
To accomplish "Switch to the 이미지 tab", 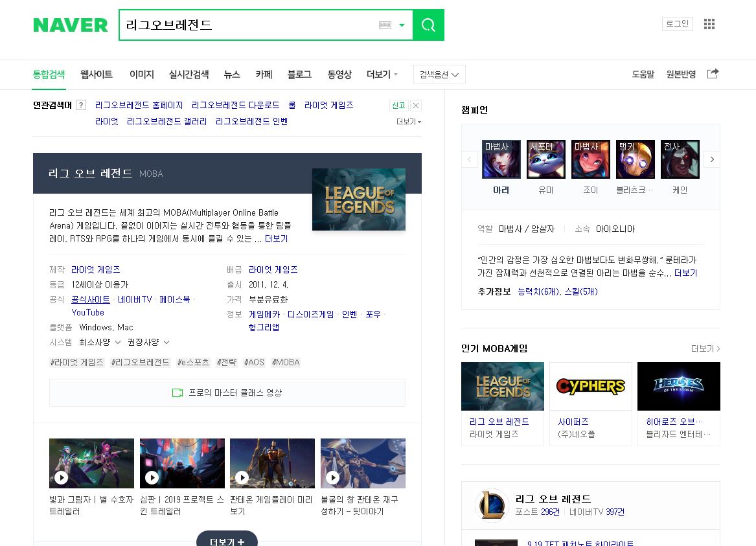I will 142,74.
